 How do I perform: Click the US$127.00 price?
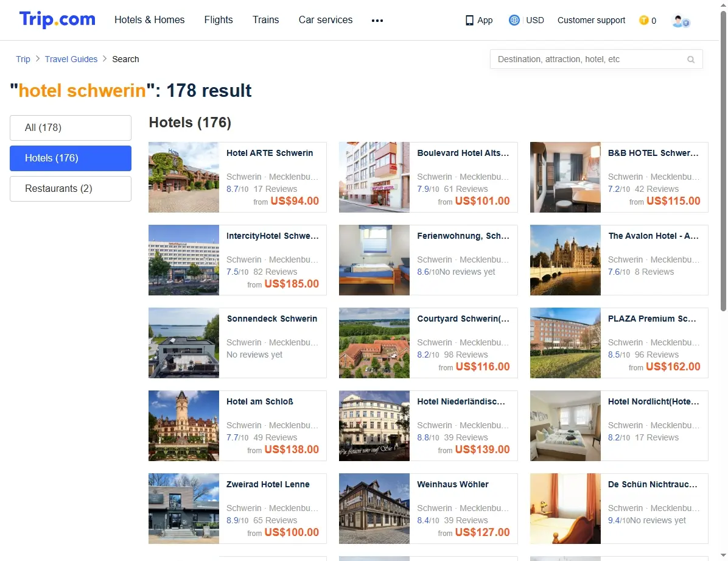pyautogui.click(x=483, y=532)
